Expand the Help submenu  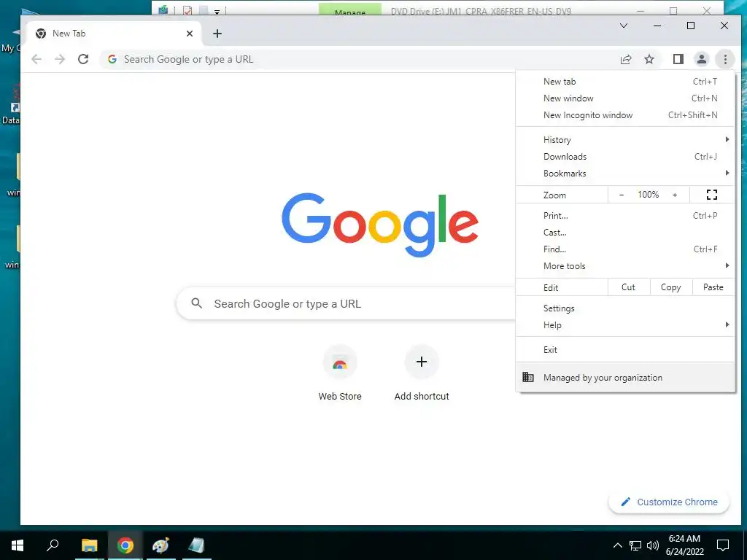tap(625, 324)
